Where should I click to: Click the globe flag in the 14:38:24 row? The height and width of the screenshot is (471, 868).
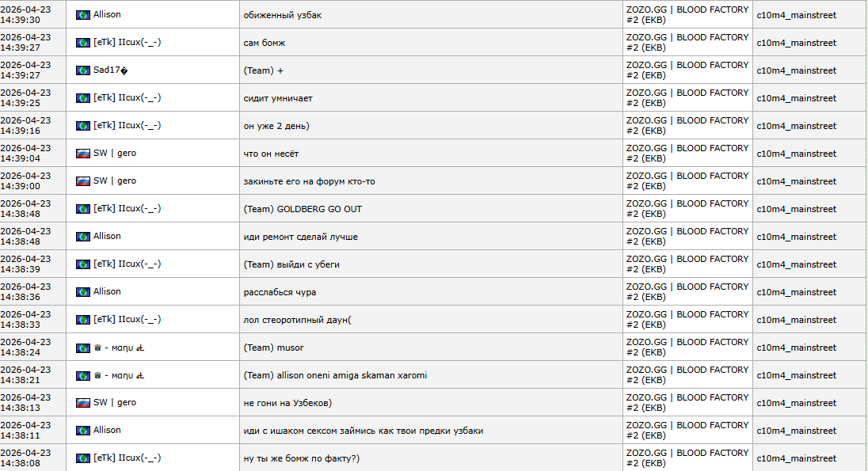[82, 348]
